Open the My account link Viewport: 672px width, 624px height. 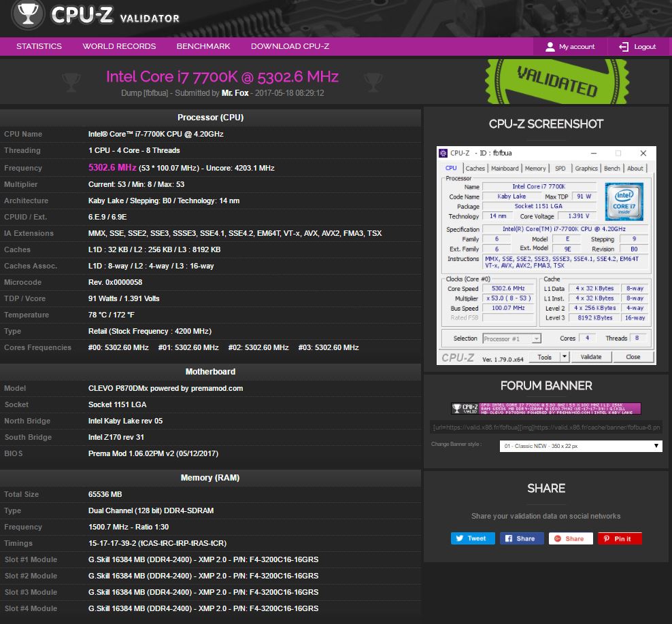tap(570, 47)
